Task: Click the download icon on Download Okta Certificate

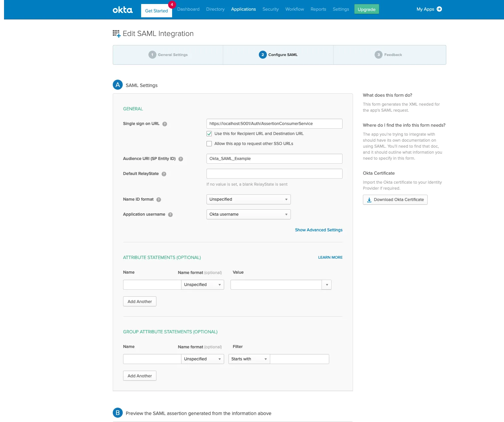Action: (x=369, y=200)
